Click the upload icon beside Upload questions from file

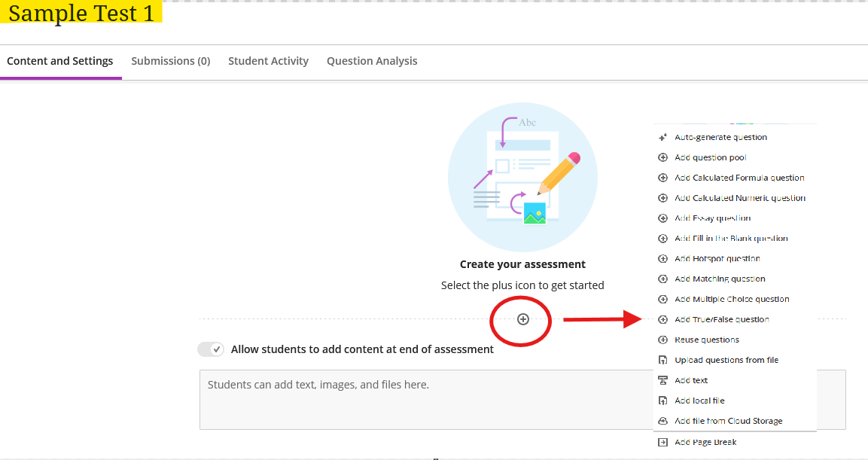(662, 360)
